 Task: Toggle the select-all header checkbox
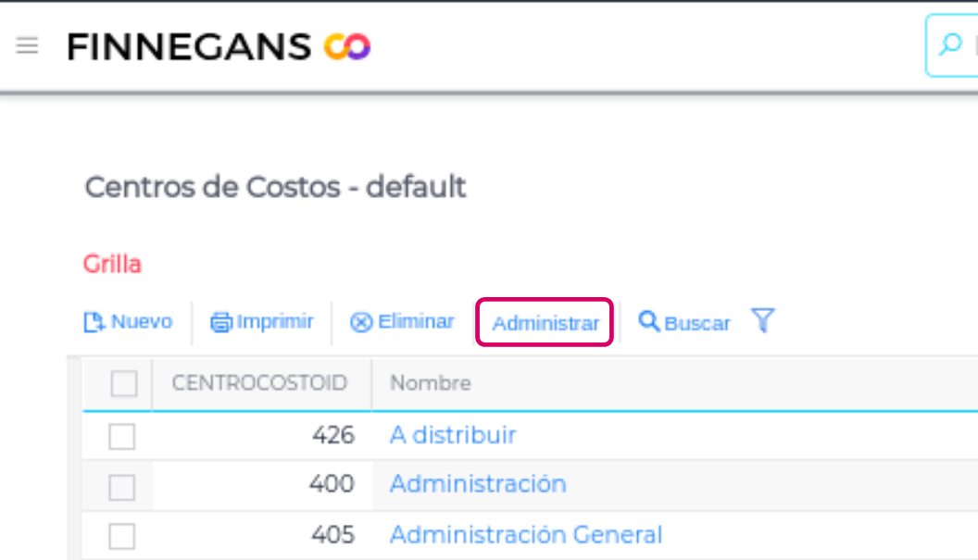coord(124,382)
